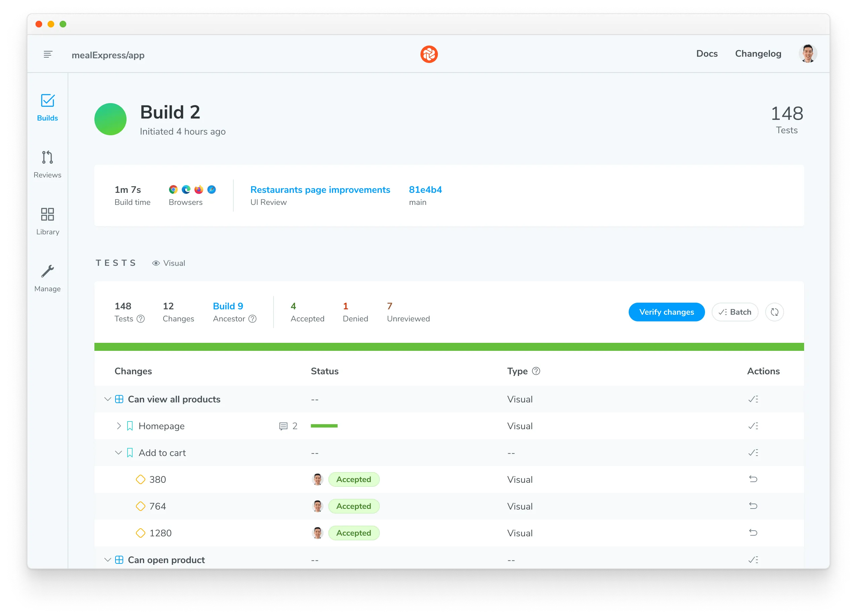Image resolution: width=857 pixels, height=616 pixels.
Task: Open the Docs menu item
Action: [x=707, y=54]
